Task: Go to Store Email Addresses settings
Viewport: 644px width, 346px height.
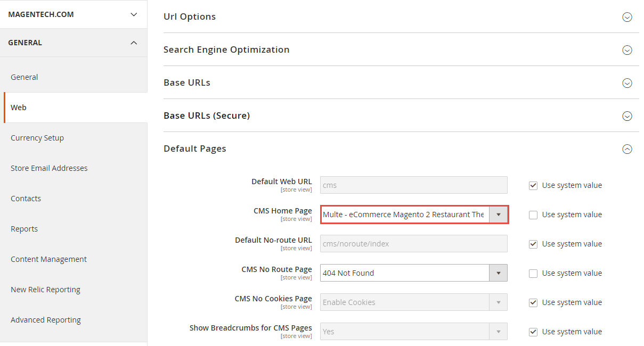Action: tap(49, 168)
